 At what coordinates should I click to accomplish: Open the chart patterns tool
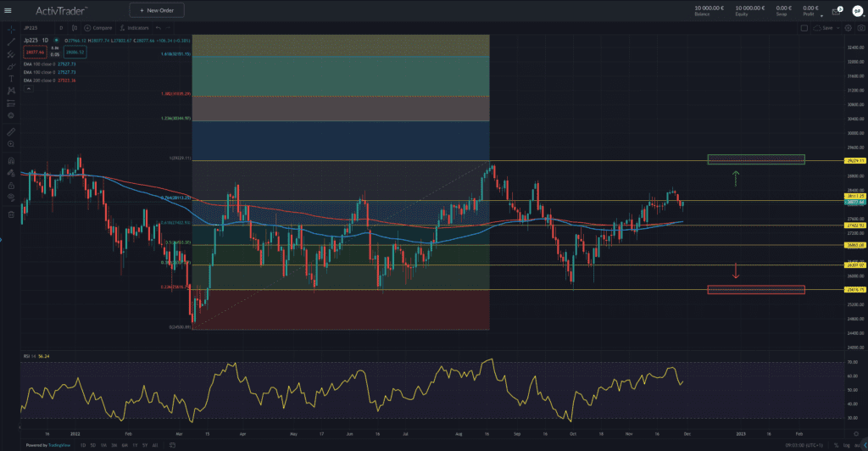tap(11, 91)
